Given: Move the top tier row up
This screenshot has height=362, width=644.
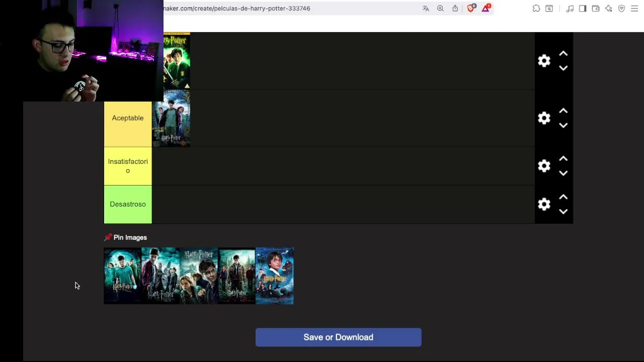Looking at the screenshot, I should pos(563,54).
